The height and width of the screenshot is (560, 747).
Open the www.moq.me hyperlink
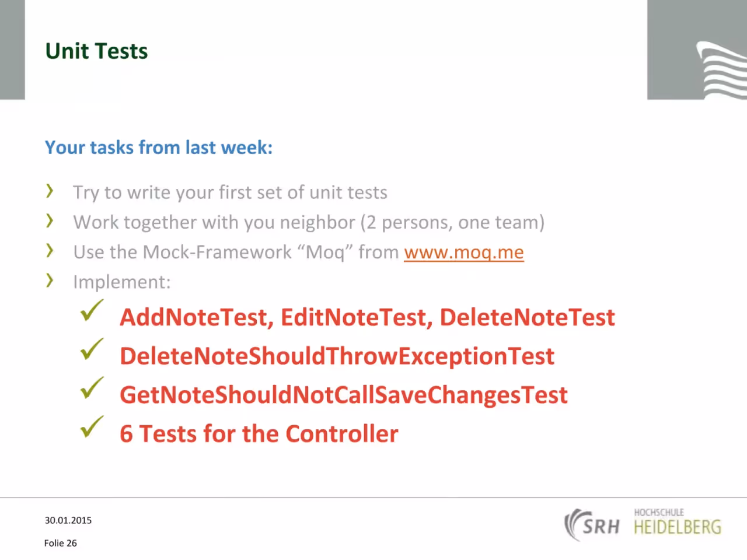pos(464,252)
